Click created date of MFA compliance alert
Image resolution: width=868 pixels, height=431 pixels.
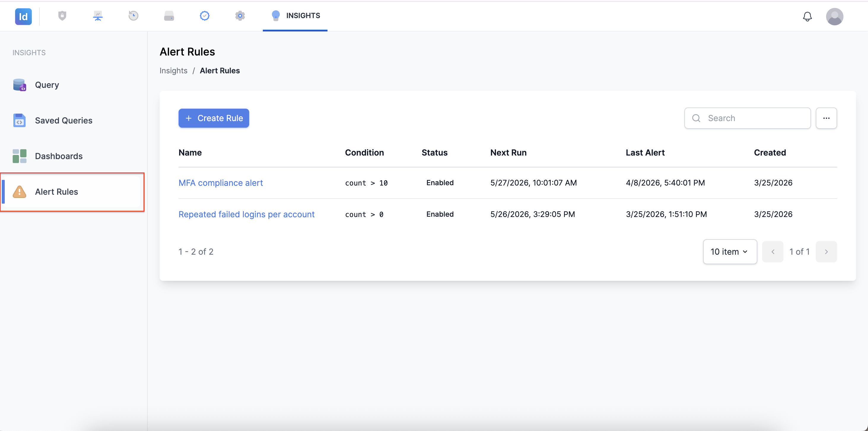coord(773,183)
